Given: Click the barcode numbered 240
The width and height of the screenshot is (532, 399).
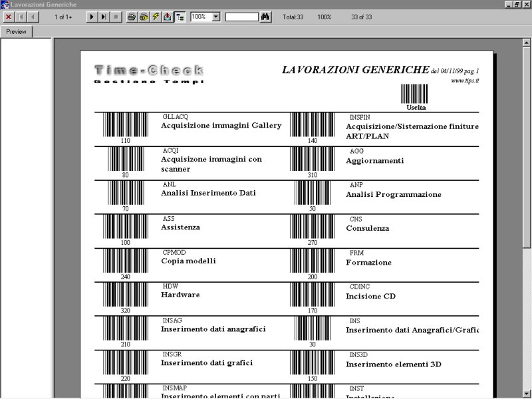Looking at the screenshot, I should 126,261.
